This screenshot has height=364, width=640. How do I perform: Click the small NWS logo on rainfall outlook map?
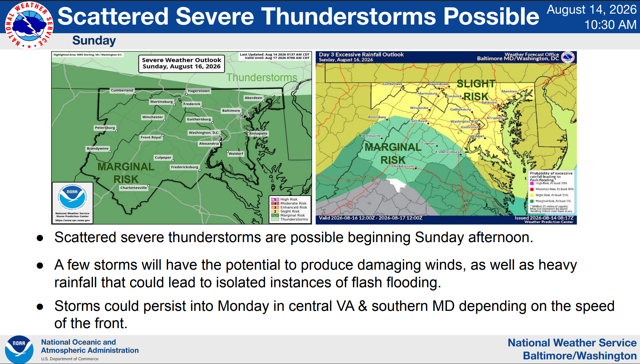pos(568,57)
